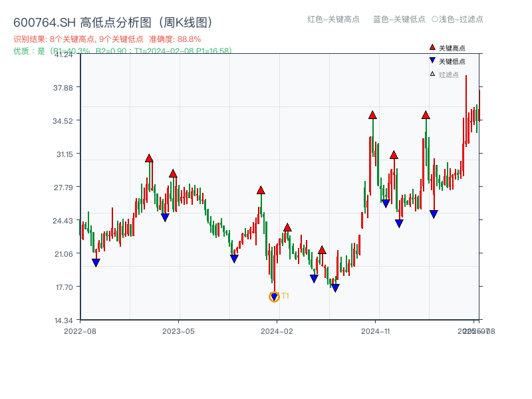The height and width of the screenshot is (399, 532).
Task: Select red high marker near 35 in spring 2025
Action: click(426, 115)
